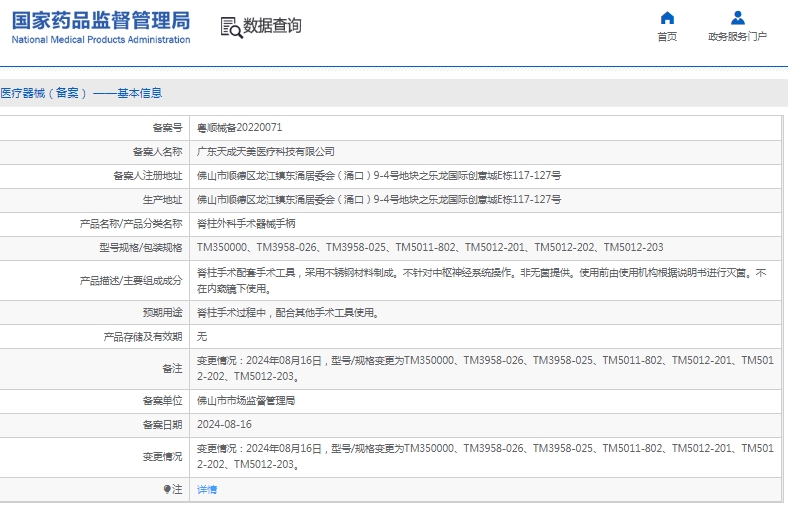Click the 产品描述/主要组成成分 label
Viewport: 788px width, 508px height.
point(131,281)
